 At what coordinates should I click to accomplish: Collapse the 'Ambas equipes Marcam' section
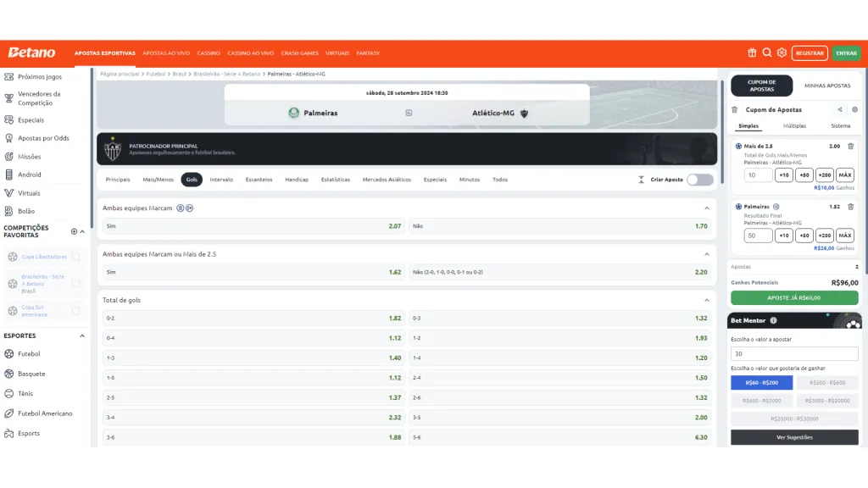(707, 208)
